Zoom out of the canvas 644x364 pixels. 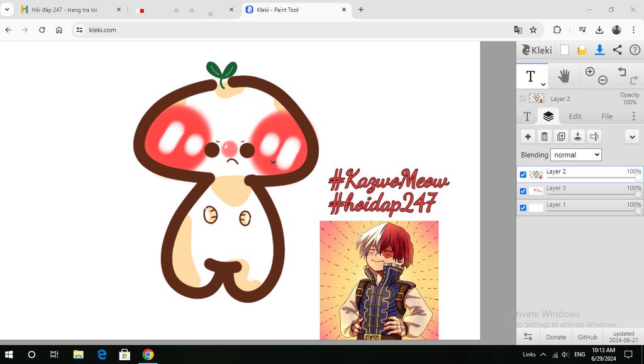click(602, 80)
